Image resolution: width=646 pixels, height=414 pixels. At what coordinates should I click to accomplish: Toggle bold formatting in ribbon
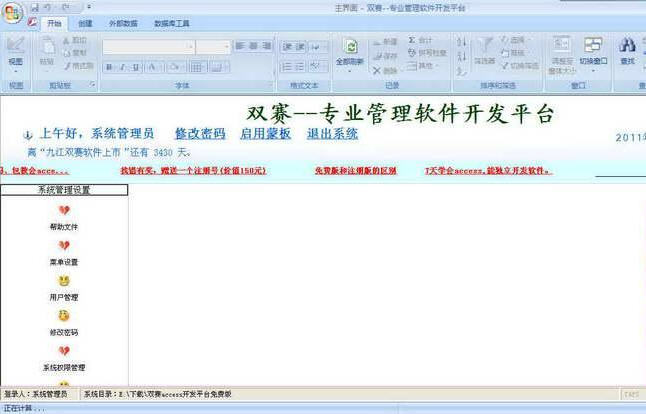108,67
